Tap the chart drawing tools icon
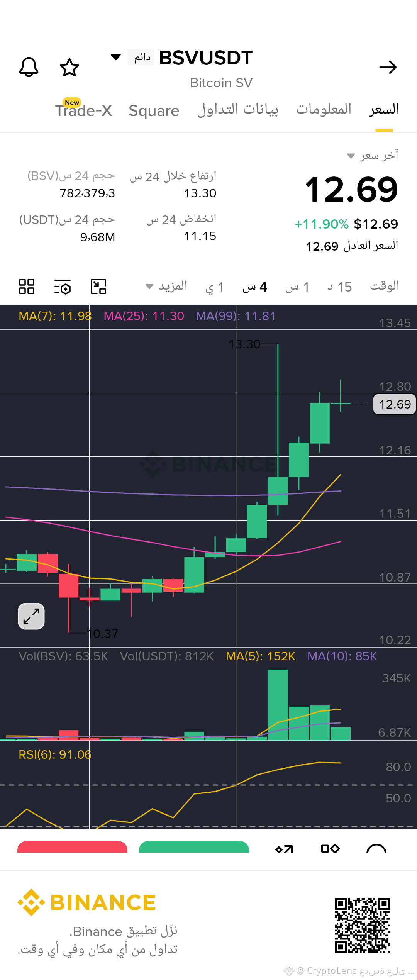417x980 pixels. coord(98,287)
